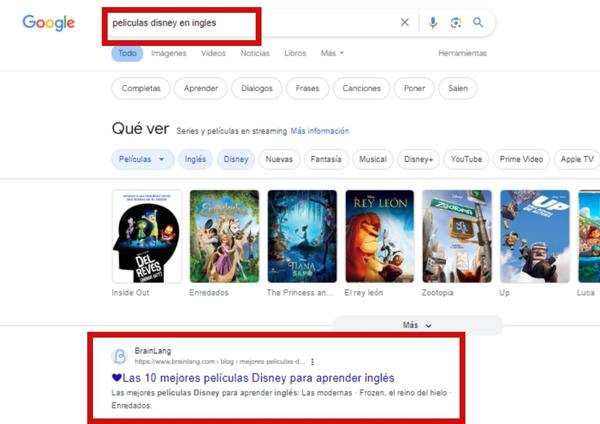
Task: Open Google Lens image search icon
Action: (x=455, y=23)
